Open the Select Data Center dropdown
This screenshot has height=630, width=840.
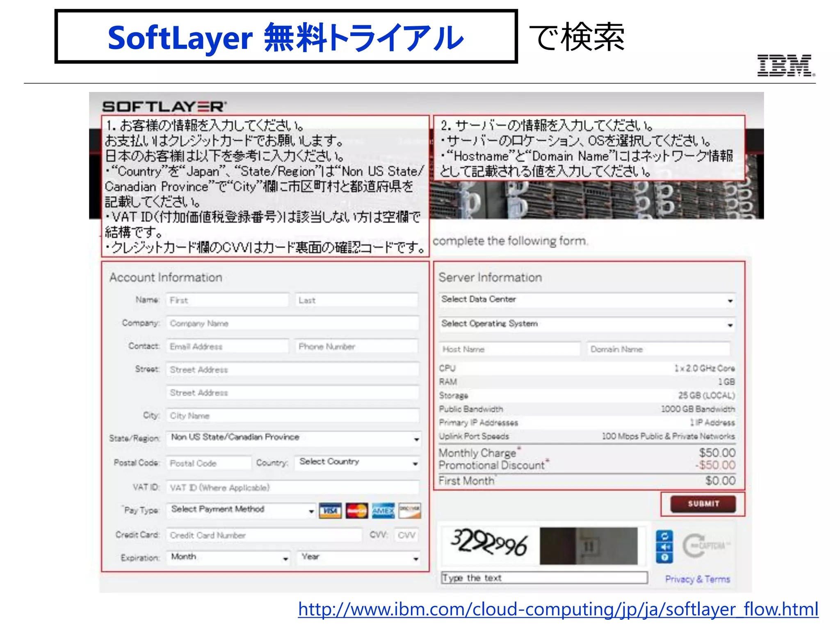[587, 300]
